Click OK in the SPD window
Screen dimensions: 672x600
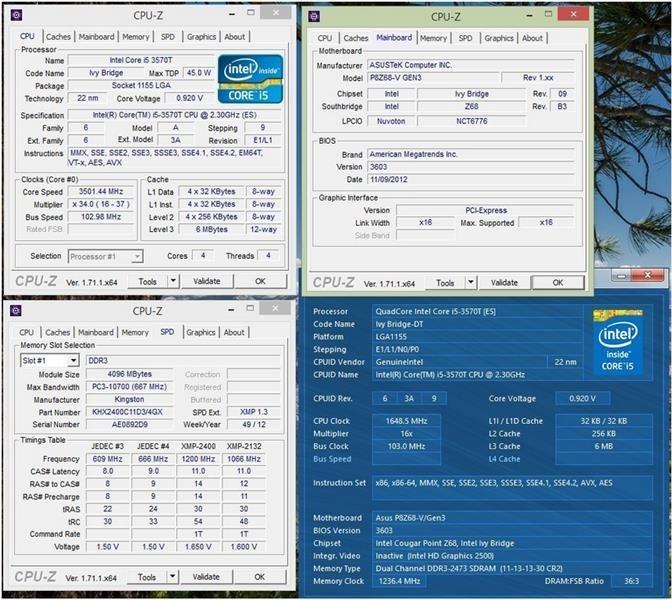pyautogui.click(x=260, y=577)
